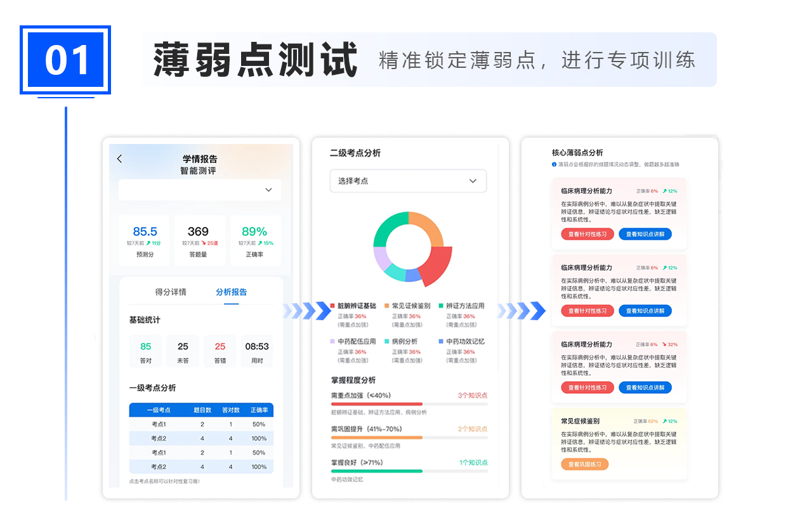Click the red 脏腑辨证基础 legend square
This screenshot has width=788, height=532.
pos(332,306)
